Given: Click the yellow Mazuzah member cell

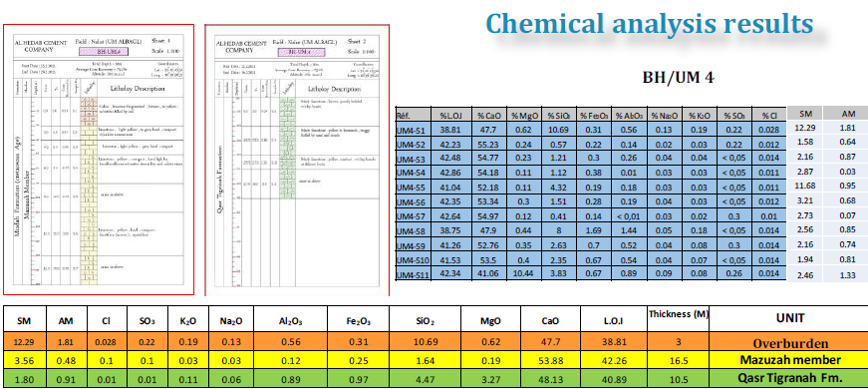Looking at the screenshot, I should (x=788, y=360).
